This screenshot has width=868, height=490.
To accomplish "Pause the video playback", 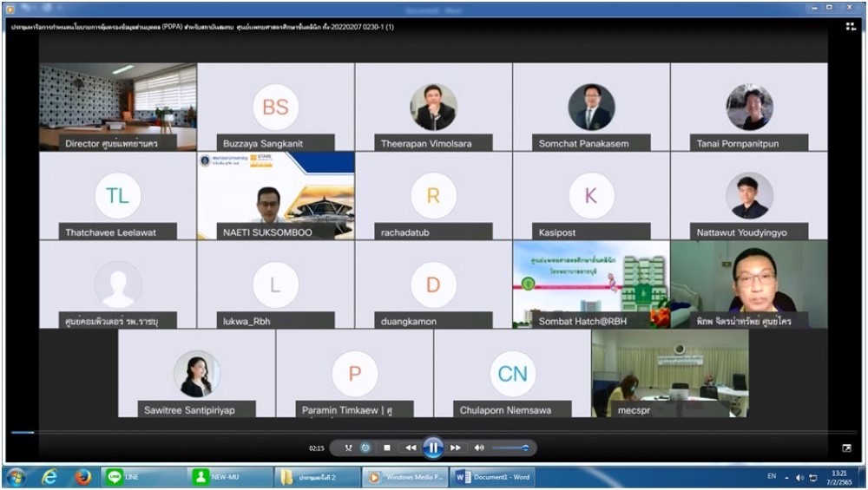I will click(432, 448).
